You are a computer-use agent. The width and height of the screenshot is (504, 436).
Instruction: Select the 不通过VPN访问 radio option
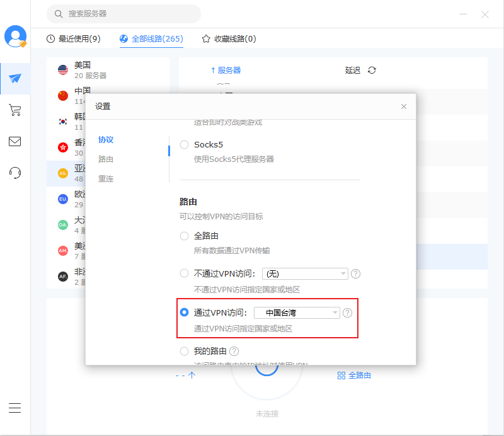point(184,273)
